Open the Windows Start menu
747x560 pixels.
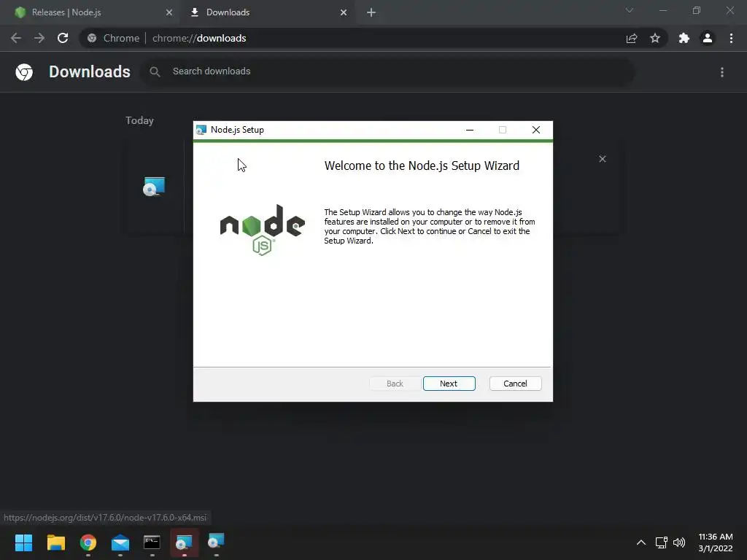click(23, 542)
